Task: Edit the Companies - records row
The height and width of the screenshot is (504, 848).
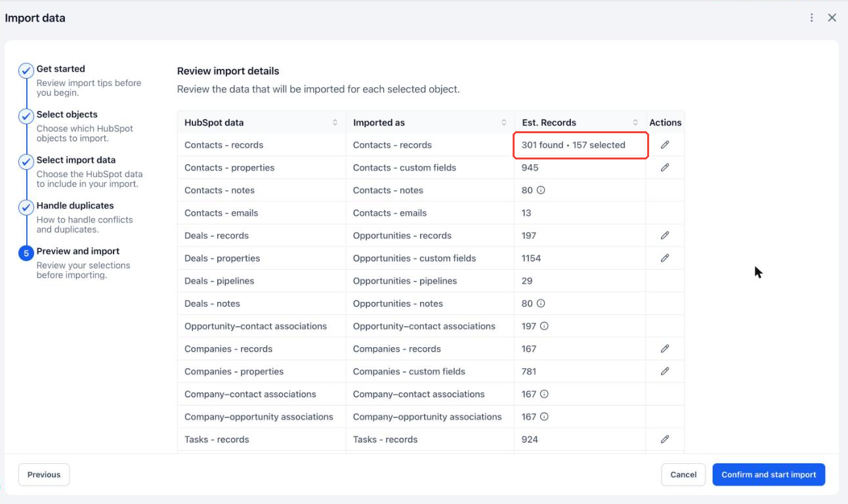Action: (x=665, y=348)
